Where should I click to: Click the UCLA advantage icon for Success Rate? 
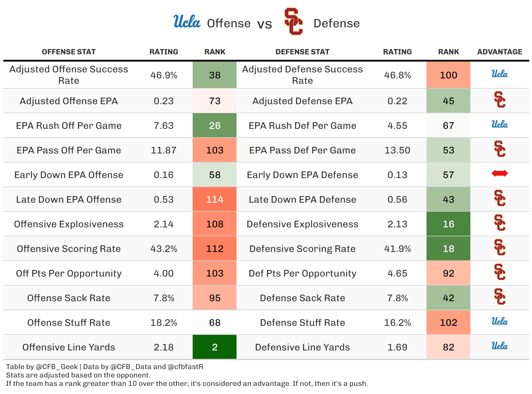click(499, 74)
